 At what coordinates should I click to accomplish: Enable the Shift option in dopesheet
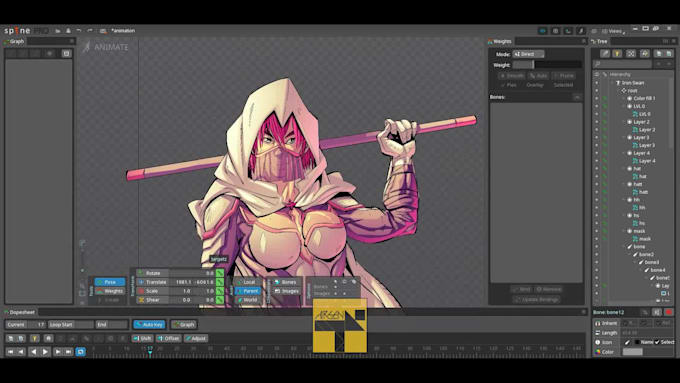pyautogui.click(x=143, y=338)
